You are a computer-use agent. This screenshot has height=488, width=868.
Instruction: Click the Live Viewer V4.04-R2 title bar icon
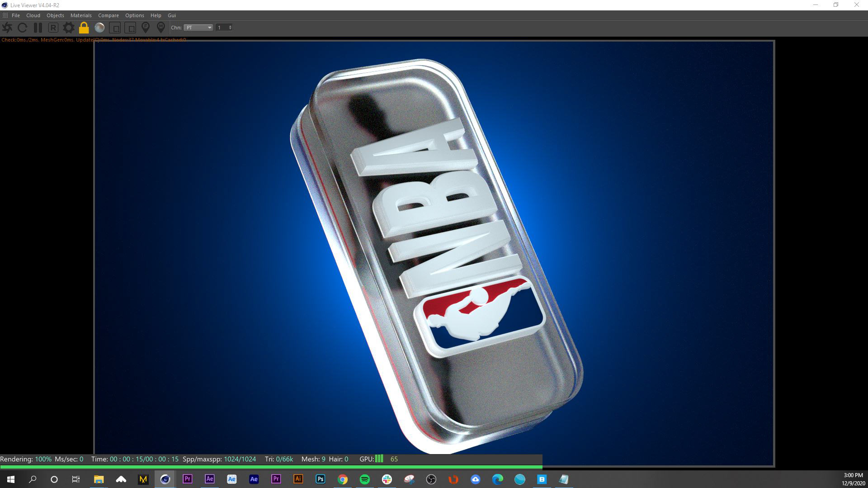[5, 5]
